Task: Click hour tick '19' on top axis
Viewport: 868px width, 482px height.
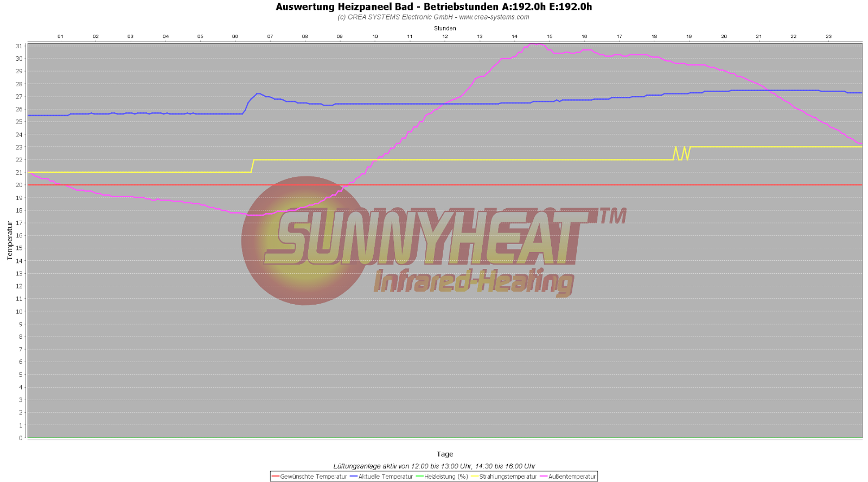Action: [x=689, y=36]
